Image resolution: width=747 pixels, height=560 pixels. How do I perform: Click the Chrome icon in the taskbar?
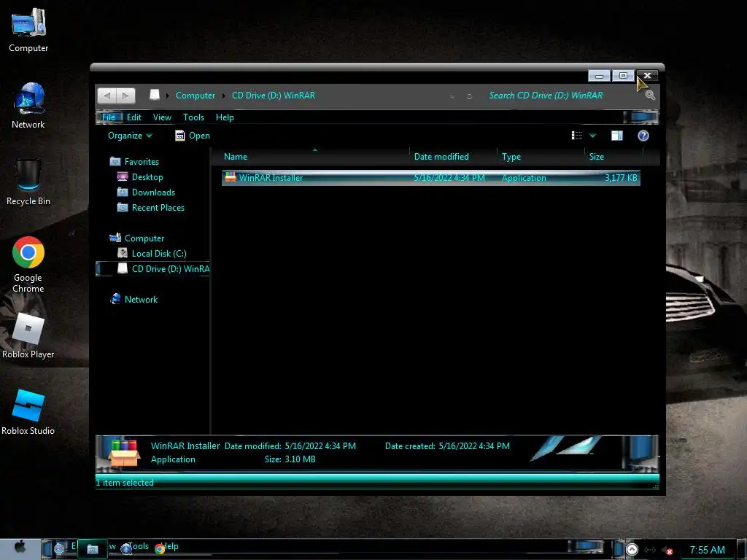coord(160,549)
